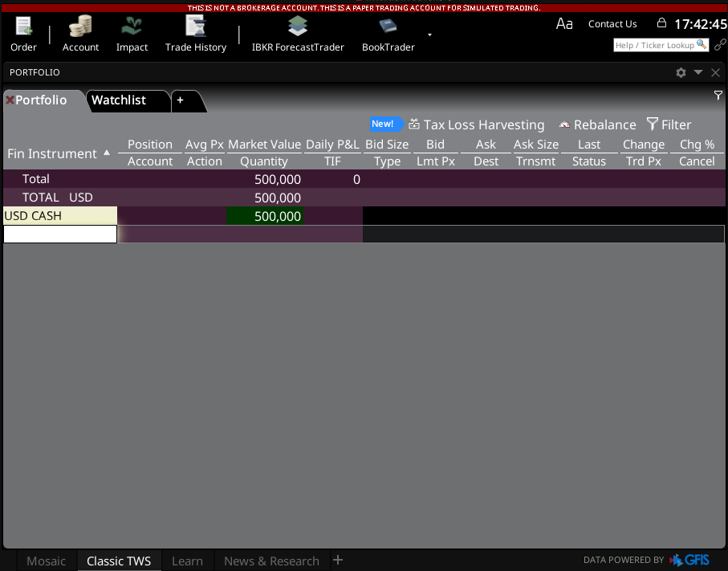
Task: Click the small filter funnel icon by the tabs
Action: pos(718,96)
